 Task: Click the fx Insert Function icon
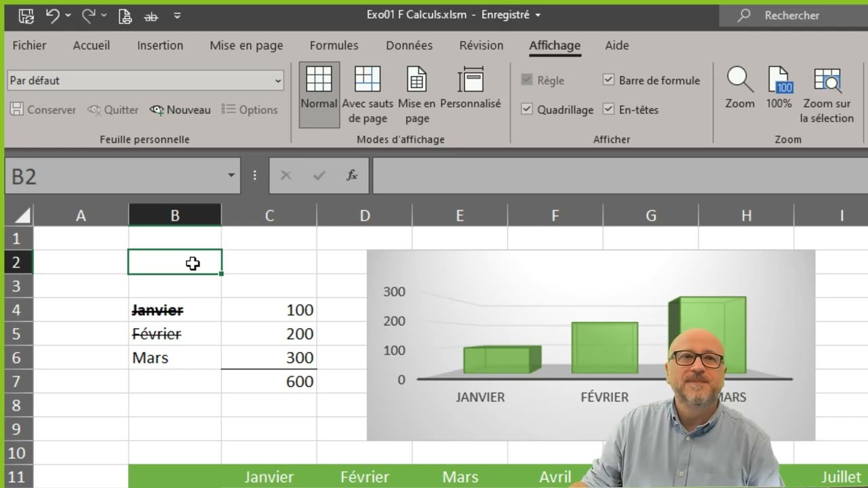tap(352, 176)
